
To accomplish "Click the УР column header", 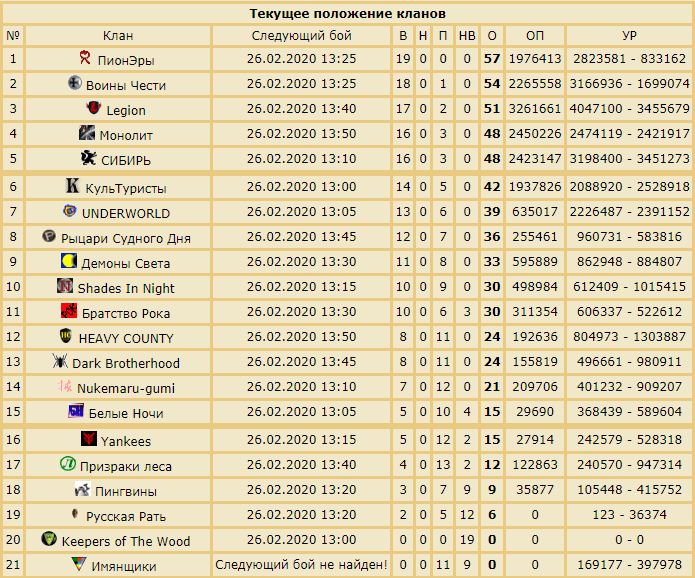I will point(629,35).
